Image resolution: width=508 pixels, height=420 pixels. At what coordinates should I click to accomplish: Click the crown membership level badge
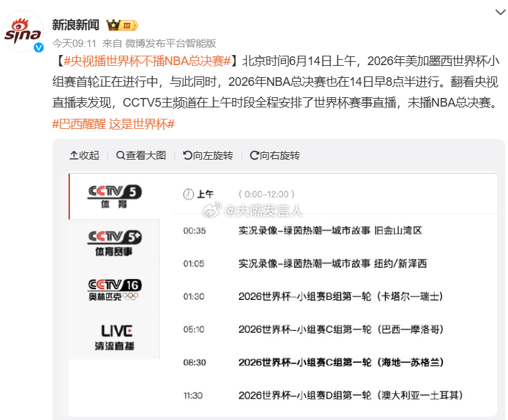(x=122, y=25)
